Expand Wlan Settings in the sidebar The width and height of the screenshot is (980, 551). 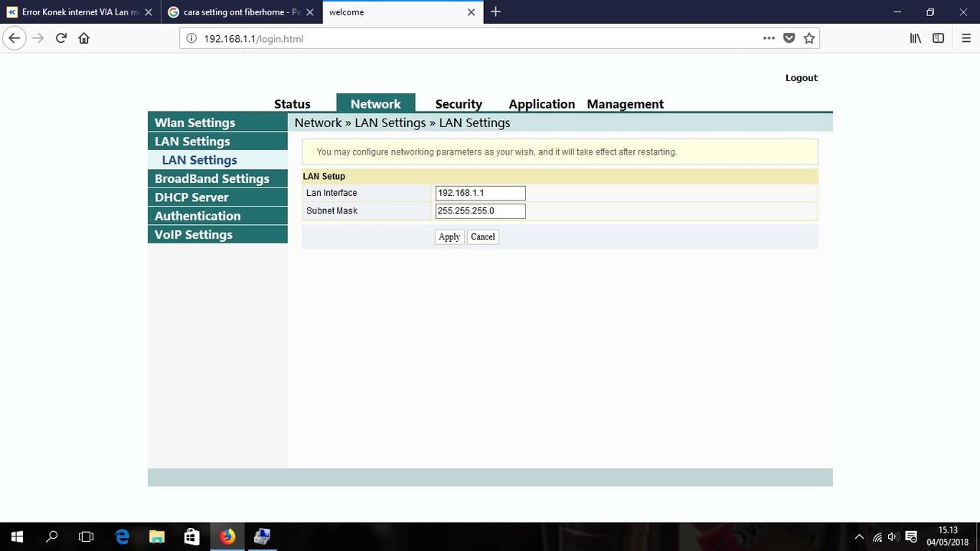tap(194, 122)
